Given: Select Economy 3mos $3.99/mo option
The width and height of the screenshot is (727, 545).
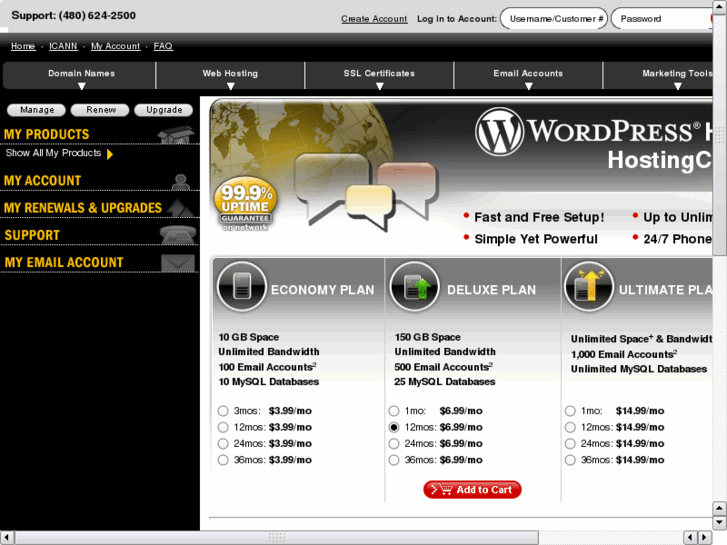Looking at the screenshot, I should tap(223, 411).
